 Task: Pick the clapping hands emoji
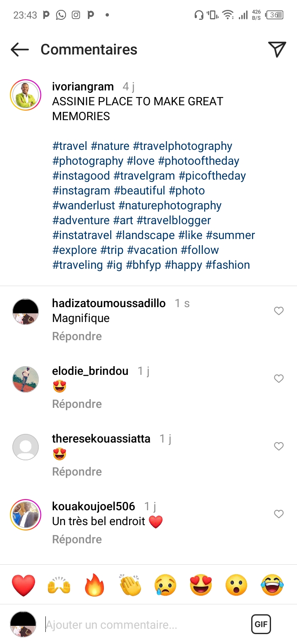130,585
